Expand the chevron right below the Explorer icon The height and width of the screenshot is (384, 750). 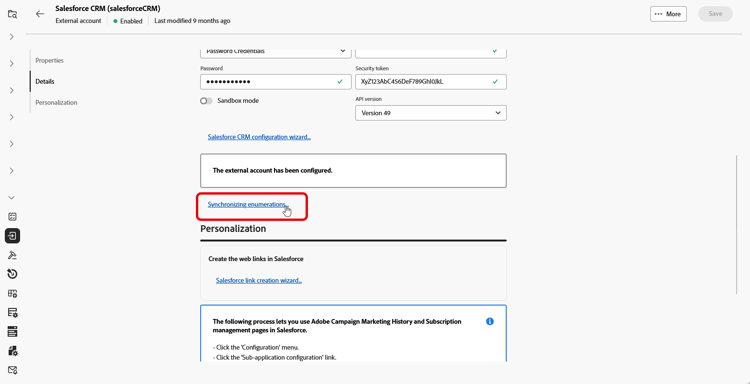(12, 37)
